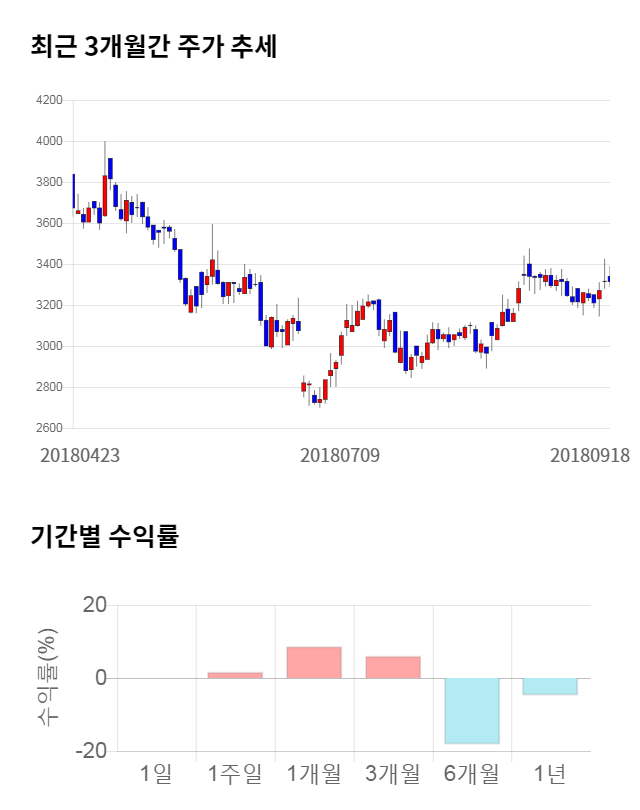Image resolution: width=640 pixels, height=810 pixels.
Task: Click the 1일 axis label
Action: [157, 773]
